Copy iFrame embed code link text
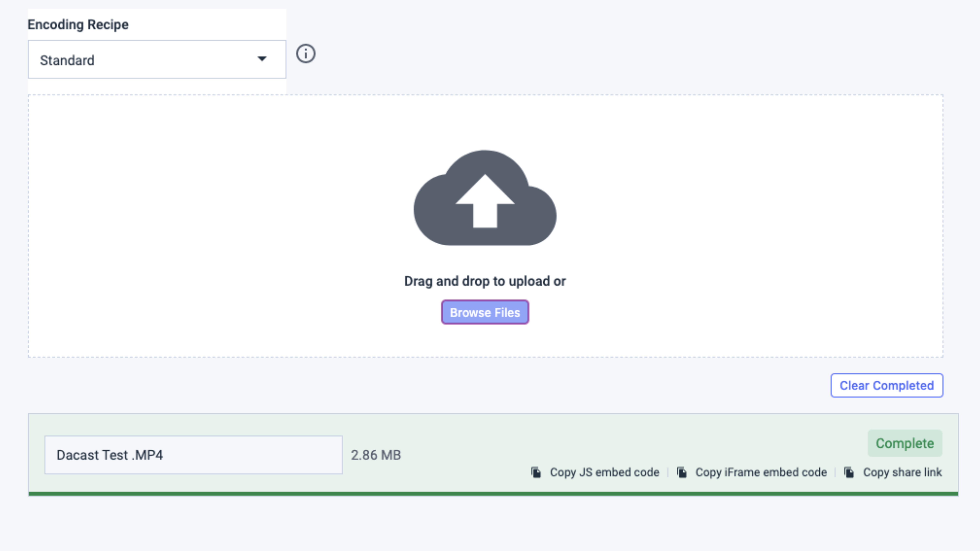 click(761, 472)
